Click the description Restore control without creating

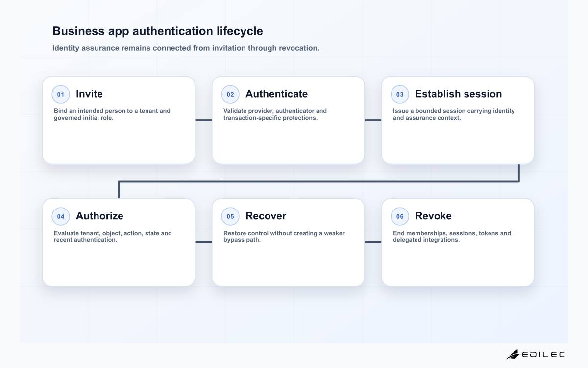[284, 237]
